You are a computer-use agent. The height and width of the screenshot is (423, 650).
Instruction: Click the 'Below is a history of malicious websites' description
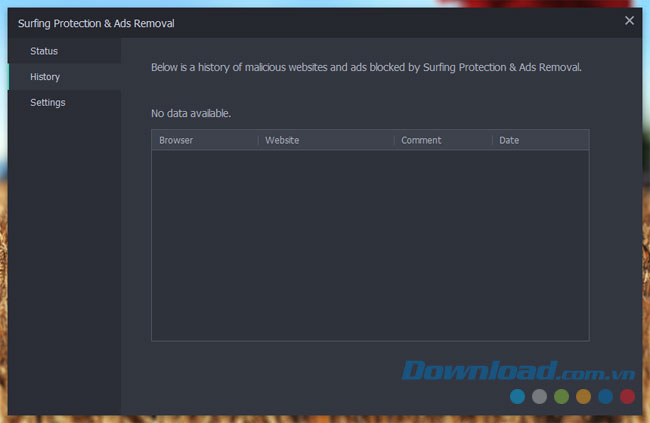click(366, 67)
